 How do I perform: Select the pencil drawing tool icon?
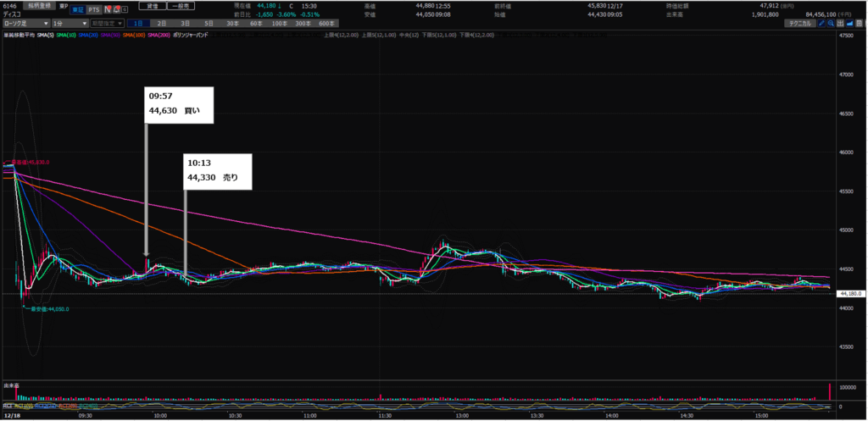coord(822,24)
